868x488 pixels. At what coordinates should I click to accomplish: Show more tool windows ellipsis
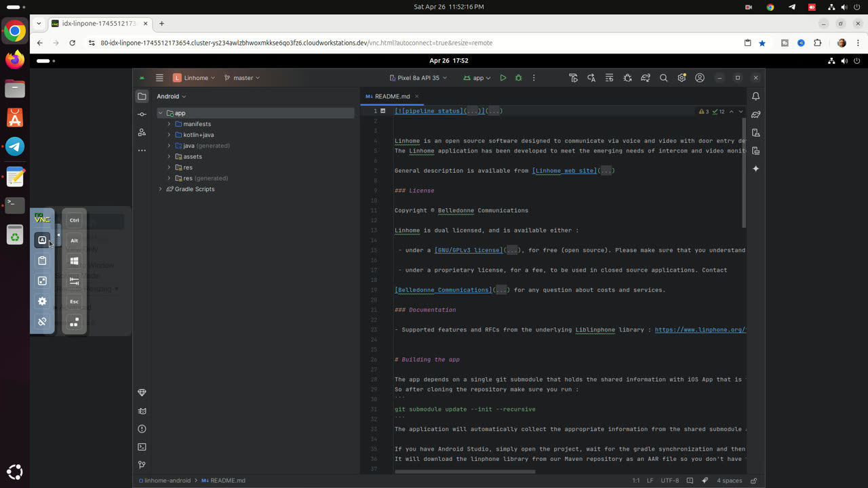point(142,150)
